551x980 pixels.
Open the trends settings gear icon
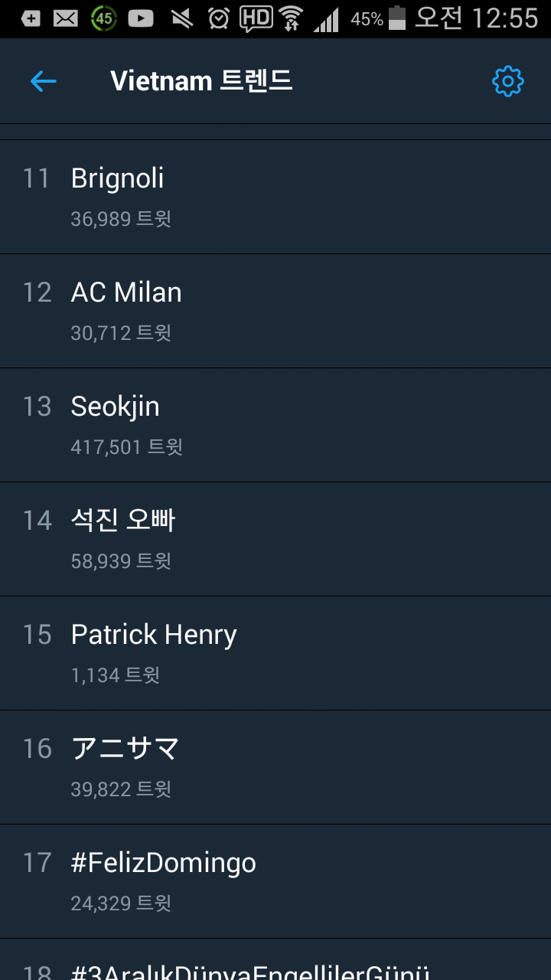[x=507, y=81]
